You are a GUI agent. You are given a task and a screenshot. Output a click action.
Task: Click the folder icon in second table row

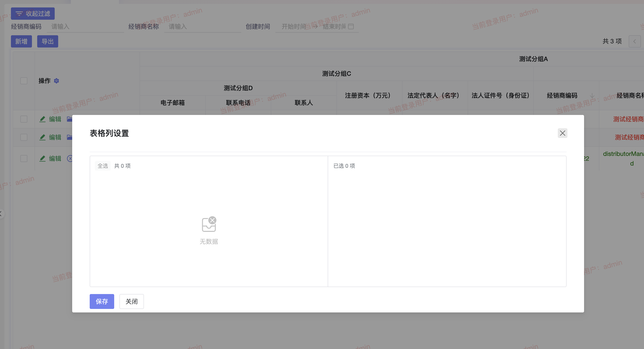(x=70, y=137)
